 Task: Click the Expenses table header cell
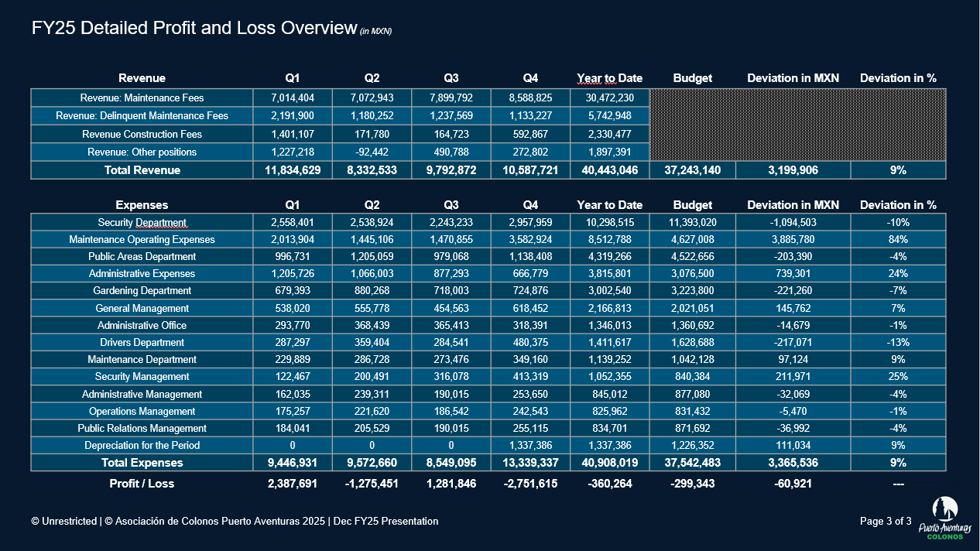[x=142, y=205]
